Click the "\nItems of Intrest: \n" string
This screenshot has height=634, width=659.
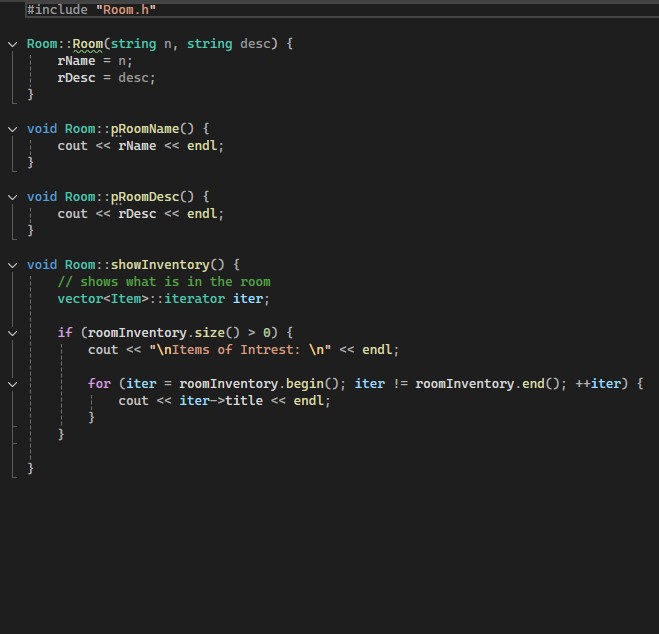pos(240,350)
